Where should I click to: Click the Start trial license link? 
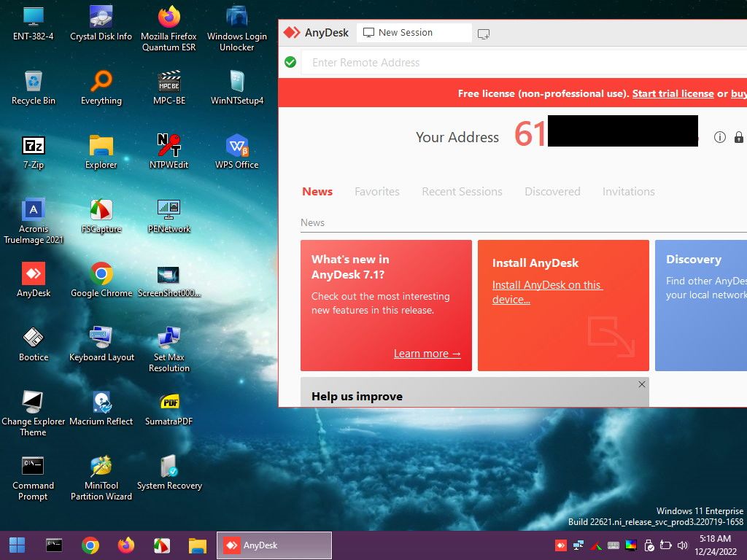click(673, 93)
